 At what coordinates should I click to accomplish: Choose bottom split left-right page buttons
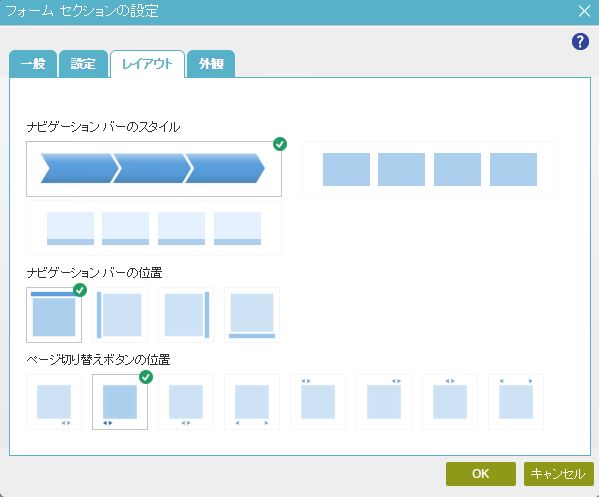252,402
